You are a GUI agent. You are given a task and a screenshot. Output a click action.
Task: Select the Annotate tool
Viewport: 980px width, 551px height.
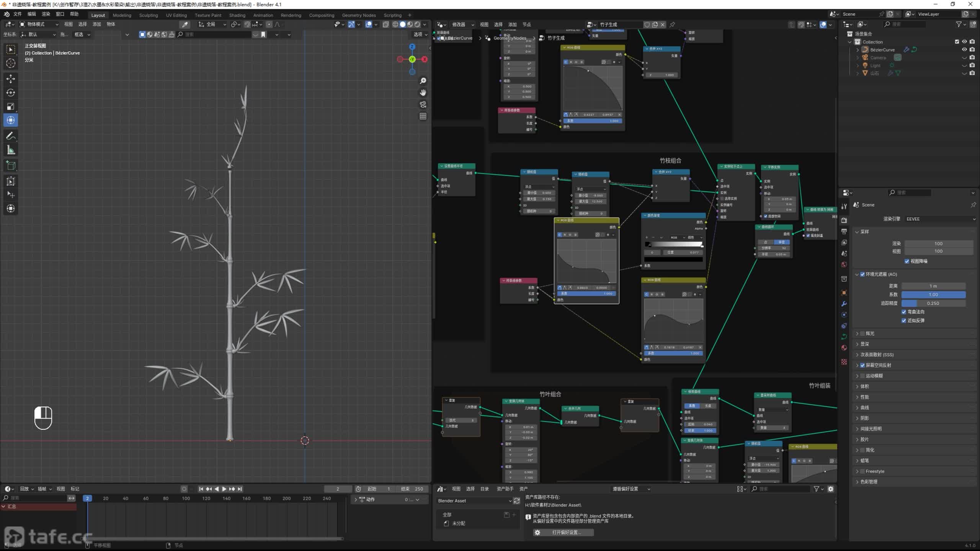pyautogui.click(x=11, y=136)
